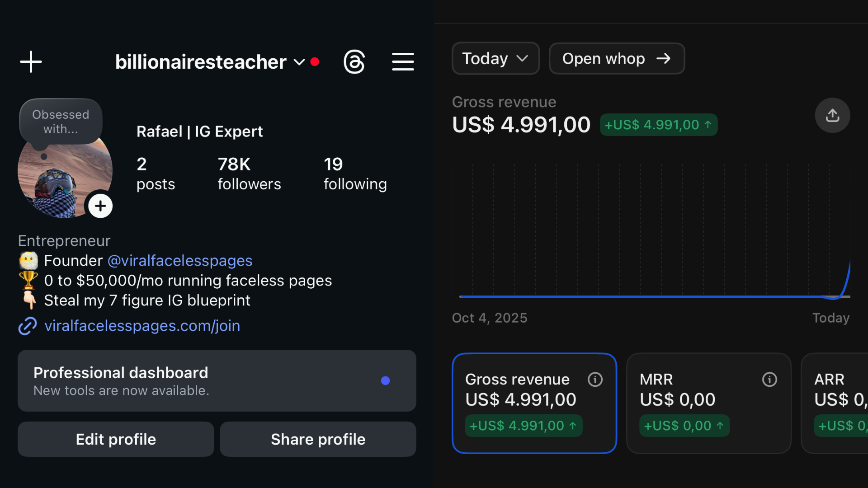Image resolution: width=868 pixels, height=488 pixels.
Task: Open the @viralfacelesspages mention link
Action: [180, 261]
